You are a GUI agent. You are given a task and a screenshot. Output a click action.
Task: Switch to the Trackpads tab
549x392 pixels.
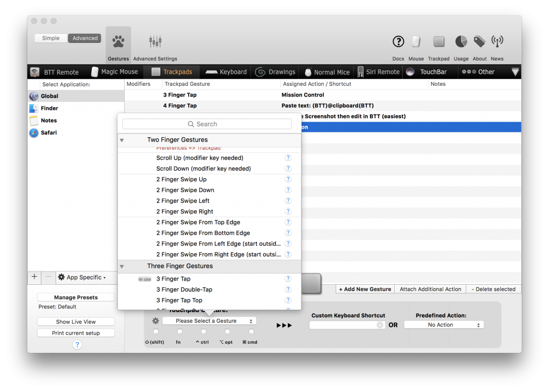point(172,72)
